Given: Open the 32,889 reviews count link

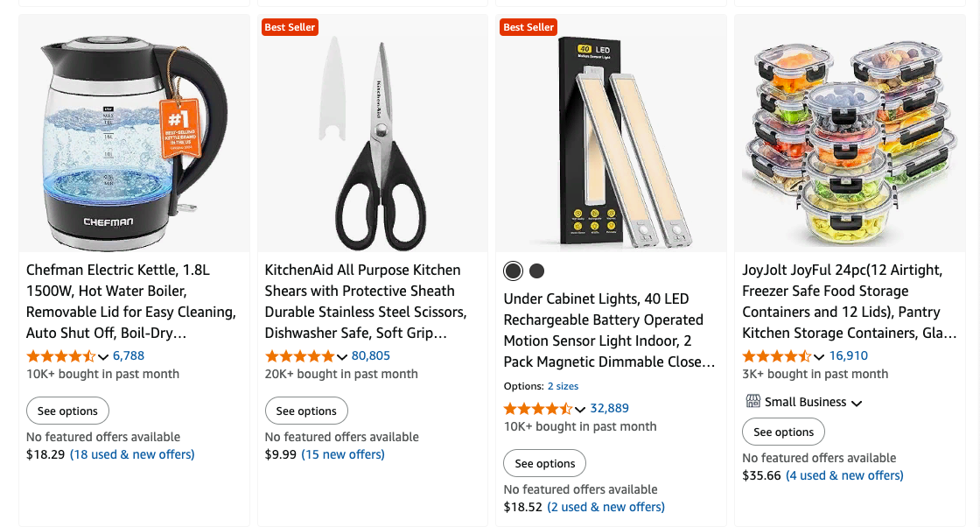Looking at the screenshot, I should [609, 408].
